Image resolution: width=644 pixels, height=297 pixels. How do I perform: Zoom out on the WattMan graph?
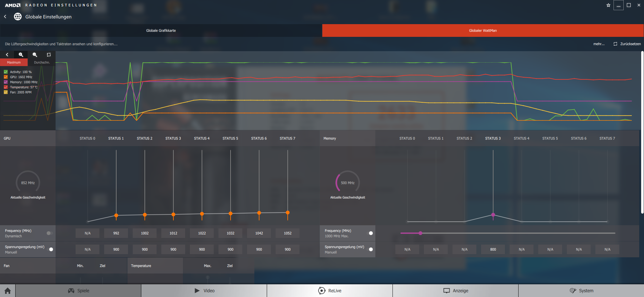[35, 55]
